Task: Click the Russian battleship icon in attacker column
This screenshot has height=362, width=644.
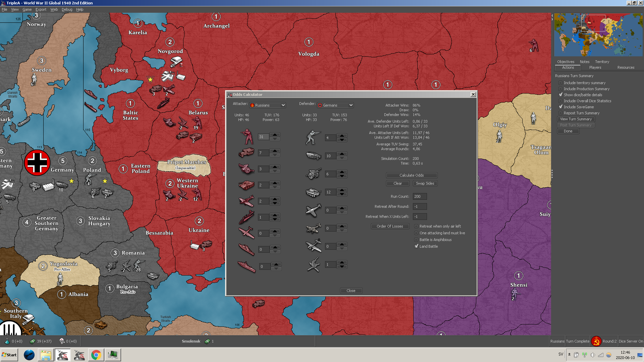Action: pyautogui.click(x=246, y=267)
